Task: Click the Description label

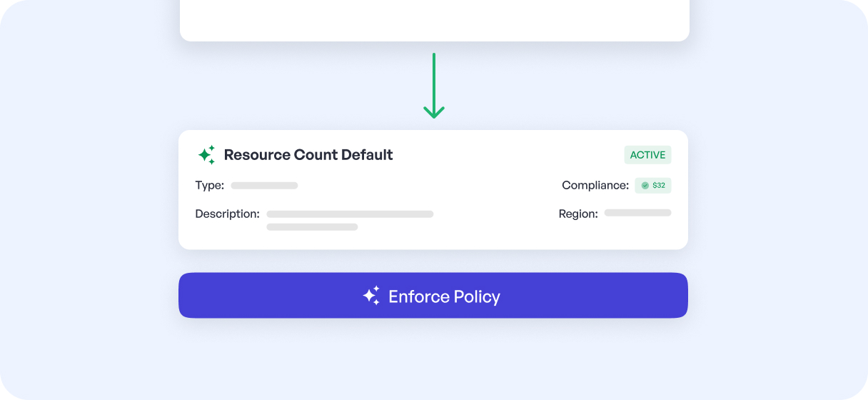Action: [227, 214]
